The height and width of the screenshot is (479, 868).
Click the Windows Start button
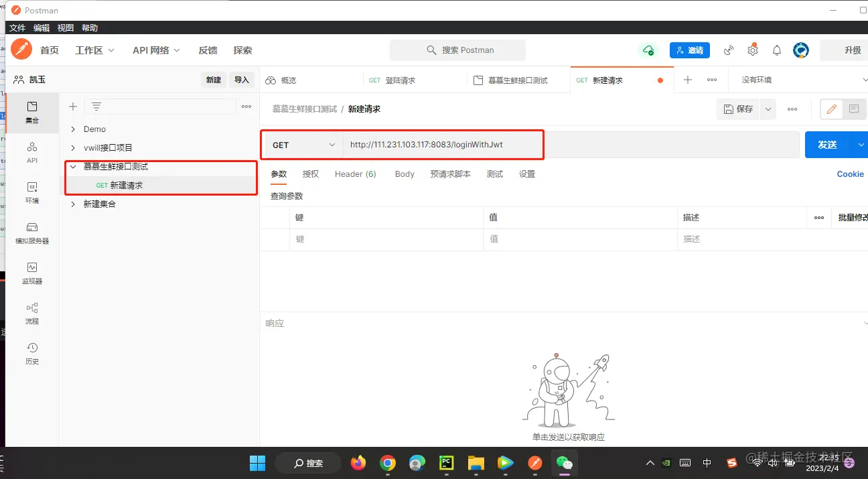coord(257,463)
